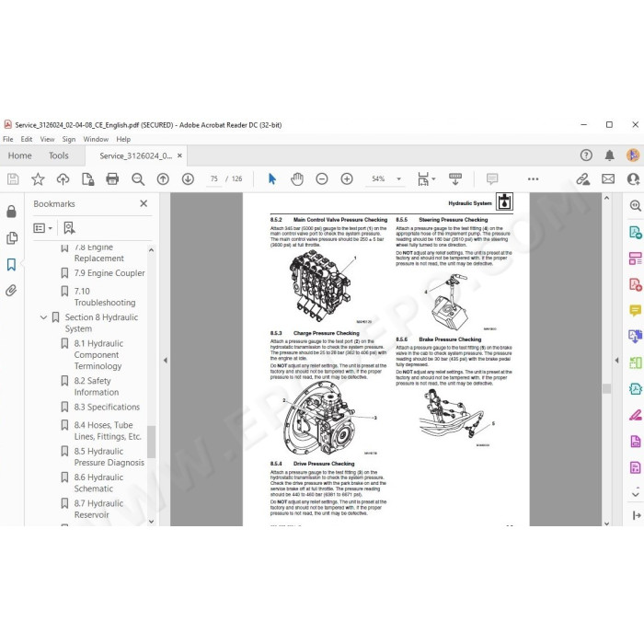Open the Sign menu
Screen dimensions: 644x644
point(69,139)
